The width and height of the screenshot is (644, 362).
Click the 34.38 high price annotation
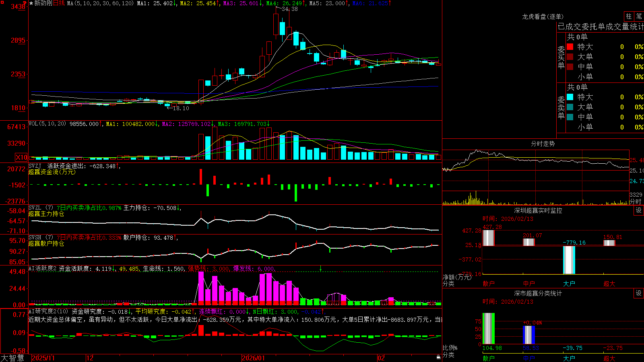(290, 9)
